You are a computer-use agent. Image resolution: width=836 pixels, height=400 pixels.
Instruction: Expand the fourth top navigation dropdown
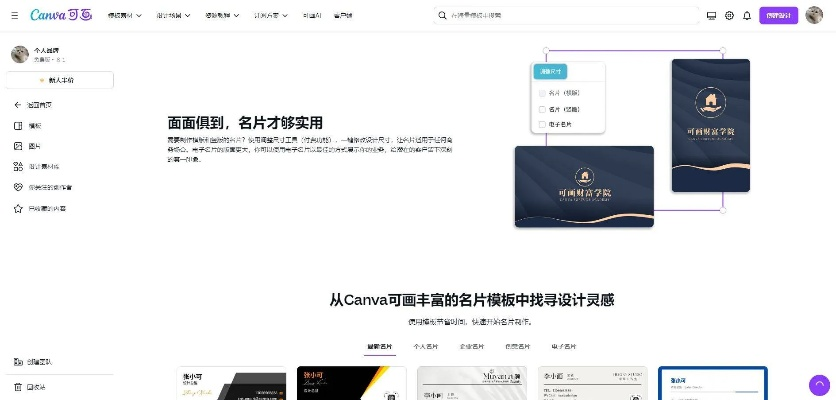click(271, 16)
